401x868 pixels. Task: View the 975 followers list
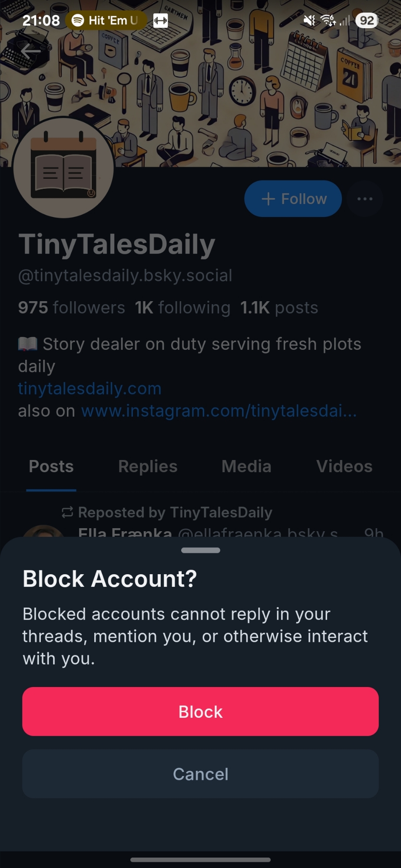[72, 308]
